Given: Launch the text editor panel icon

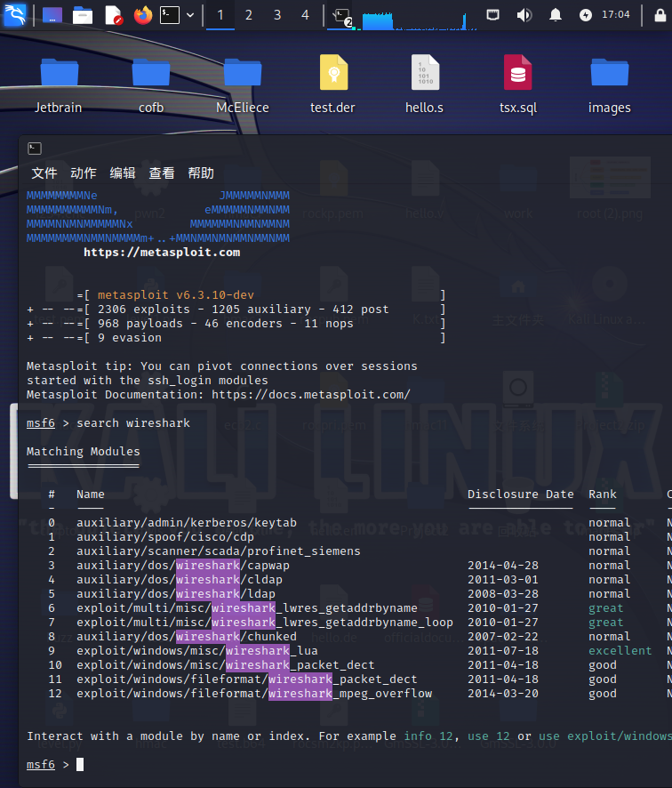Looking at the screenshot, I should [114, 15].
